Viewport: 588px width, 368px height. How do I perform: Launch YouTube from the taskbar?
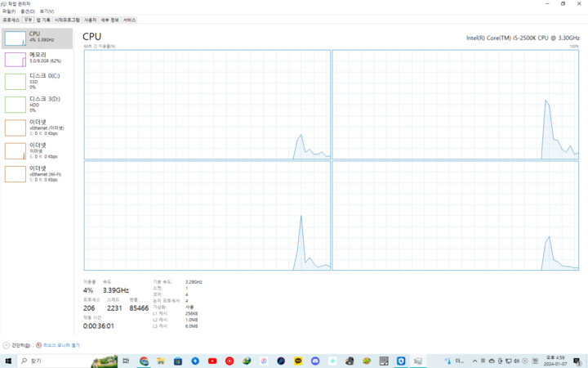[212, 361]
